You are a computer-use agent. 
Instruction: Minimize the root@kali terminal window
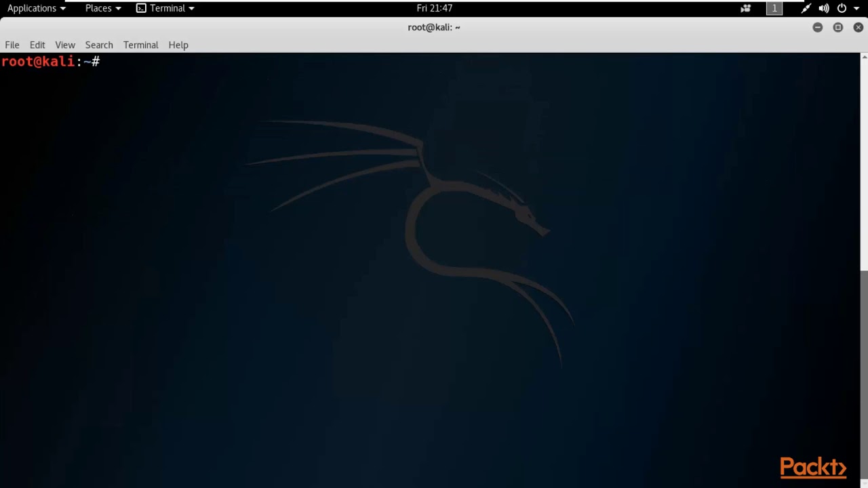[818, 27]
